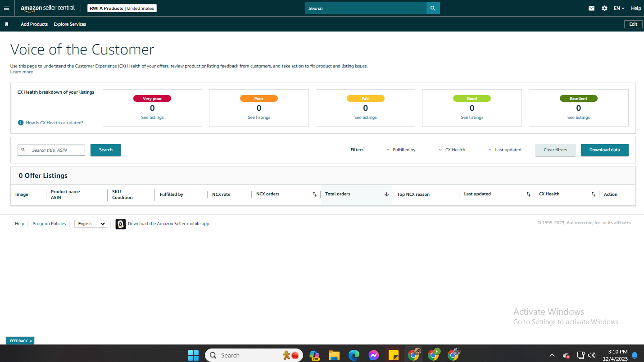Viewport: 644px width, 362px height.
Task: Click the magnifier search button in header
Action: point(433,8)
